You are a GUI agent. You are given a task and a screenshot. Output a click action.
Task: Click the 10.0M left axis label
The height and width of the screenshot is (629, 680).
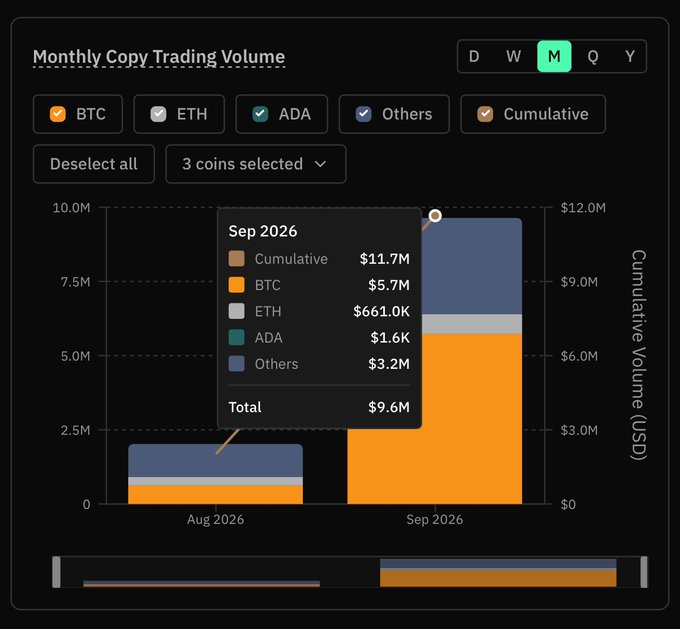click(72, 208)
